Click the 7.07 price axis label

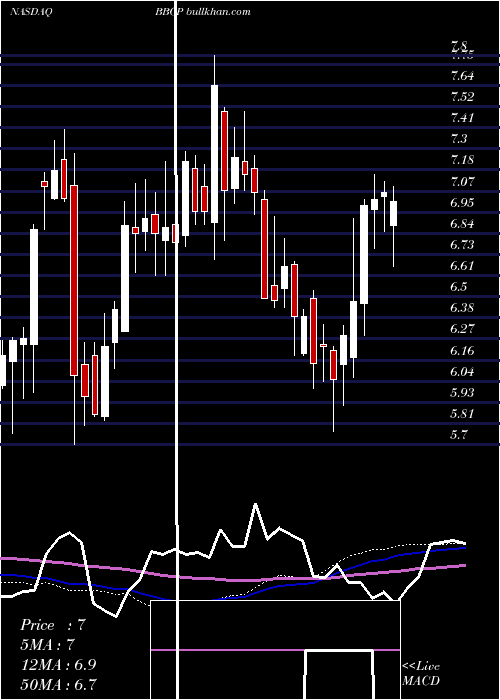pyautogui.click(x=462, y=182)
